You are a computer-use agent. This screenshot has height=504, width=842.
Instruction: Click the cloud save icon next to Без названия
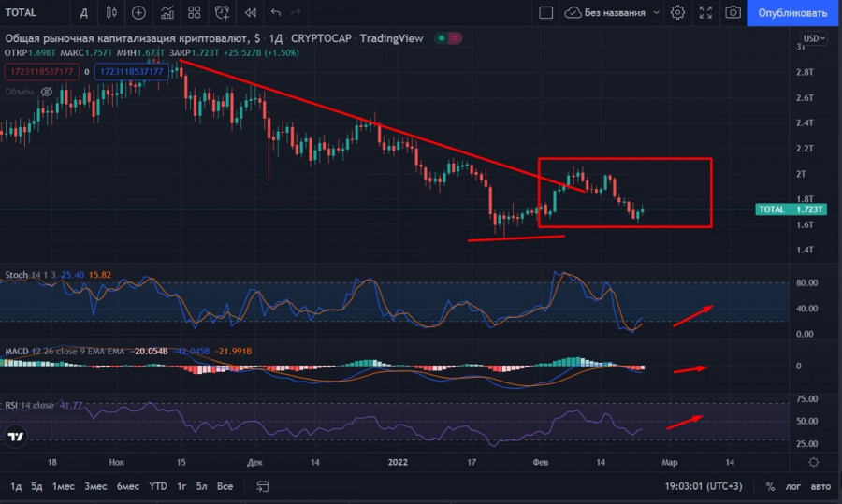point(573,13)
